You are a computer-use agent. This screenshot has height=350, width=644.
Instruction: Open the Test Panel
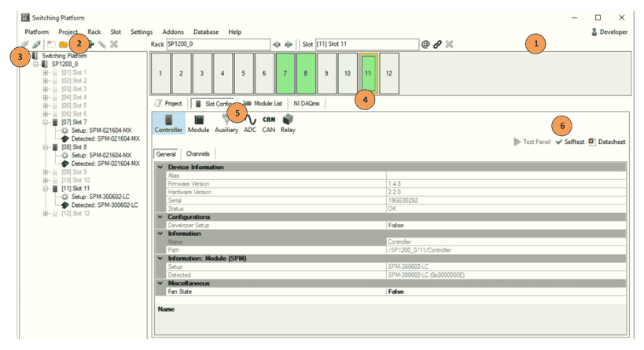(532, 142)
